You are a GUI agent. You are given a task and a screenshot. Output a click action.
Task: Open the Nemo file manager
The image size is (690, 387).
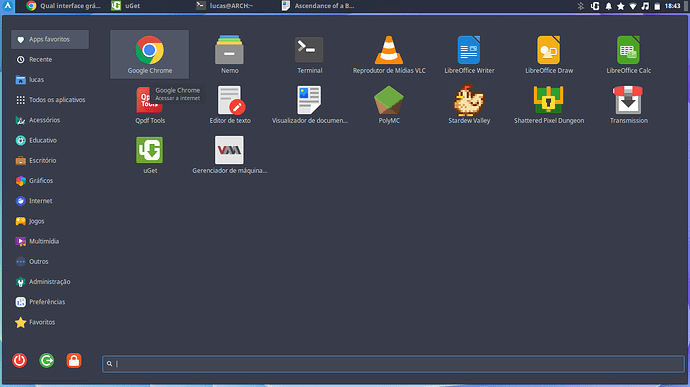tap(229, 55)
